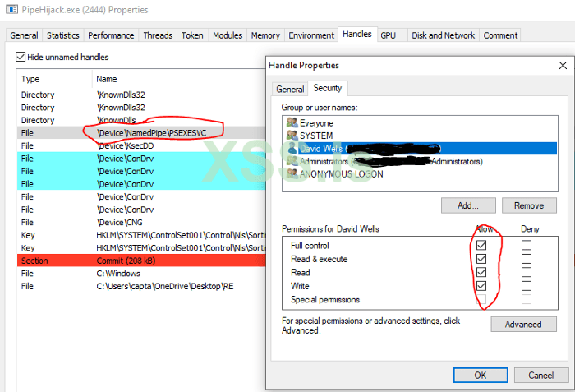Select the Handles tab

(357, 34)
